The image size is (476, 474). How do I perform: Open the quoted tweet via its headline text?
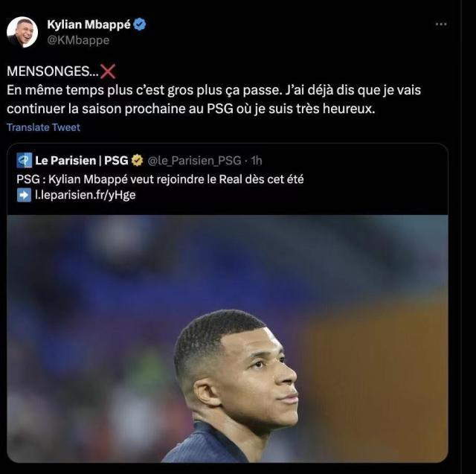(x=160, y=179)
